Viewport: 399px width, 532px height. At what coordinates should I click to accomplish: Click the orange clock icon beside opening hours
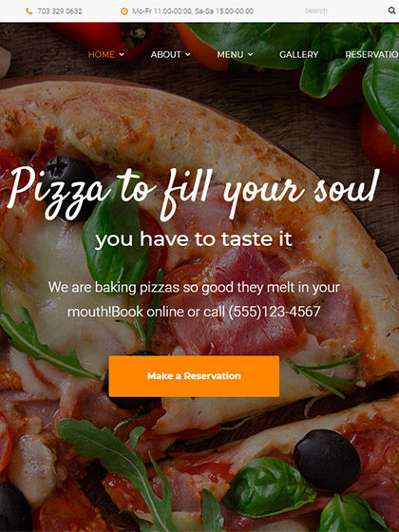point(124,11)
